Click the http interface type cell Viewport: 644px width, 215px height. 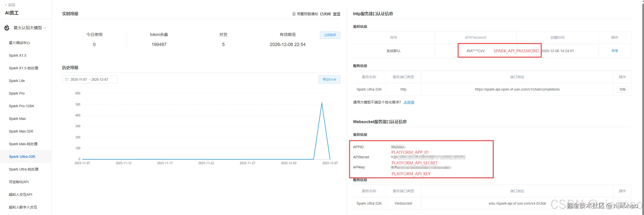click(x=403, y=89)
